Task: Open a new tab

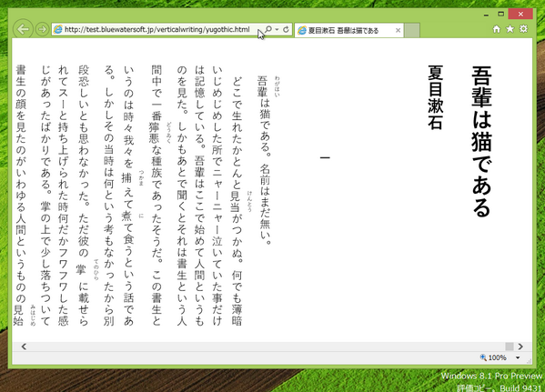Action: pos(412,31)
